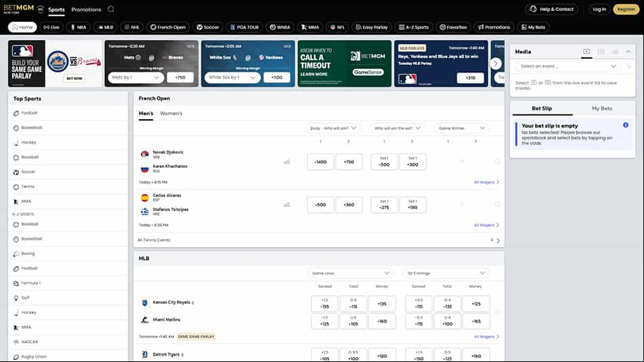This screenshot has width=644, height=362.
Task: Open the search magnifier icon in header
Action: point(111,9)
